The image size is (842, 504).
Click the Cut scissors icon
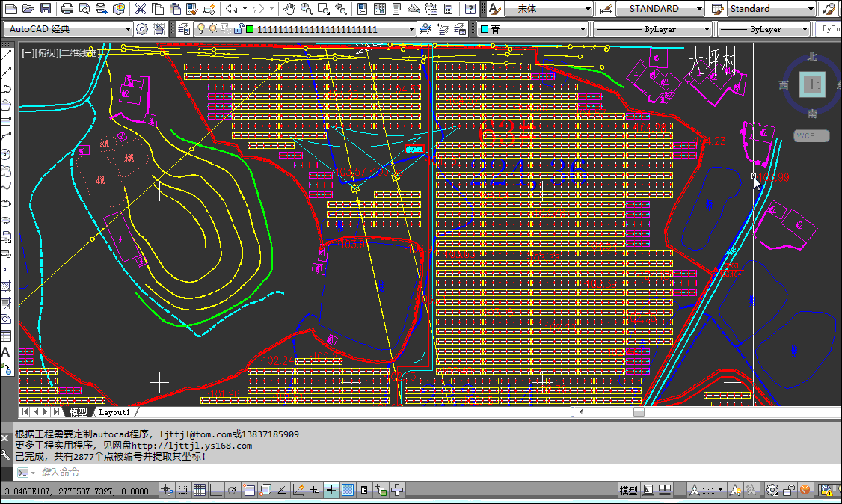[x=140, y=9]
